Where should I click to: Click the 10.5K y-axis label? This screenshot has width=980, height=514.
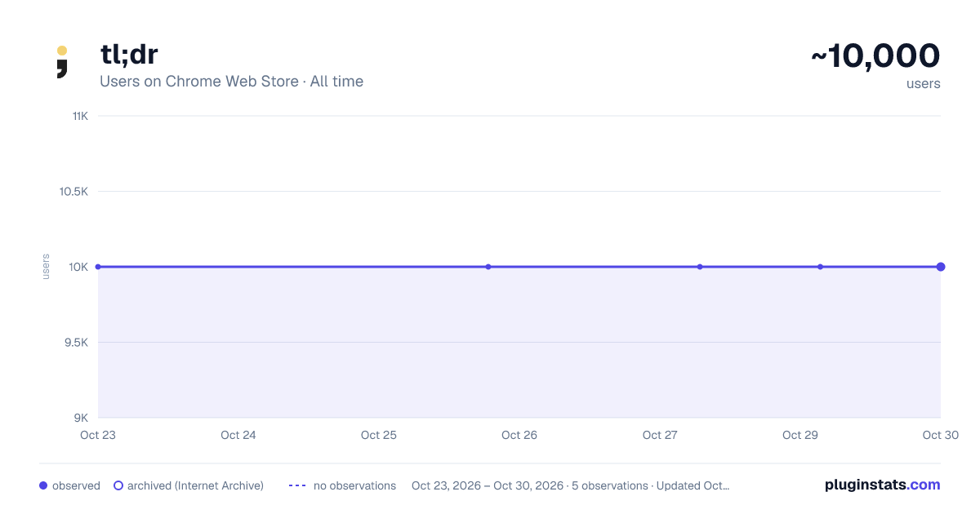click(x=73, y=192)
